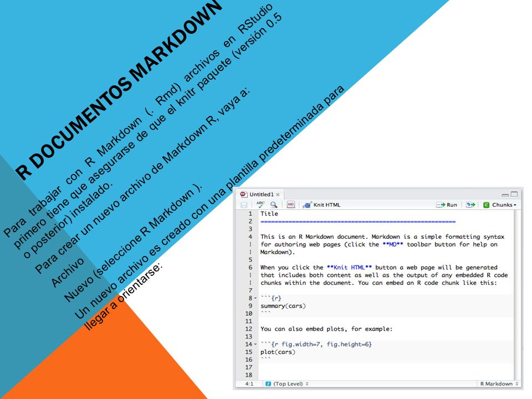Click the save document icon
Image resolution: width=532 pixels, height=399 pixels.
click(244, 205)
